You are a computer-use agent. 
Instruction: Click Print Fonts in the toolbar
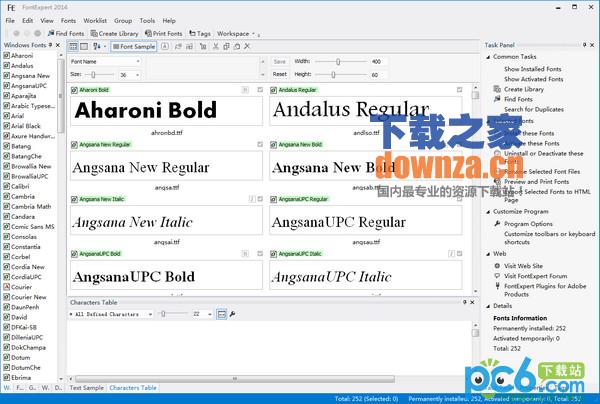tap(163, 34)
